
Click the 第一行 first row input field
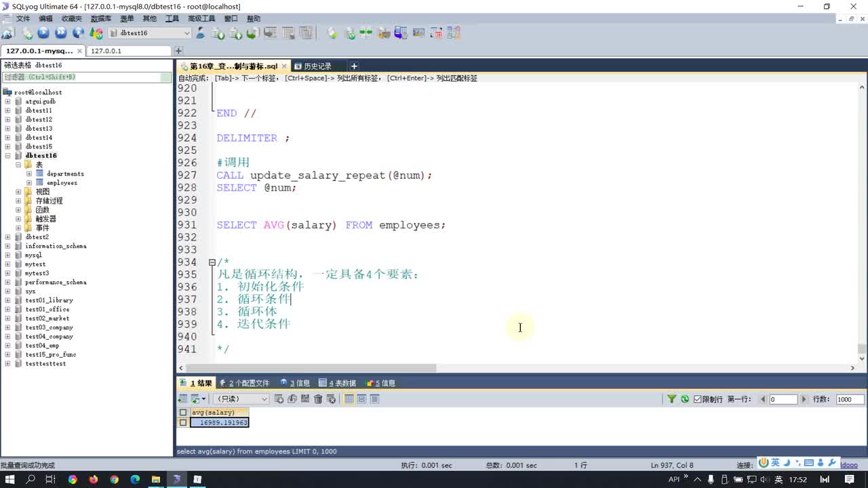point(783,399)
